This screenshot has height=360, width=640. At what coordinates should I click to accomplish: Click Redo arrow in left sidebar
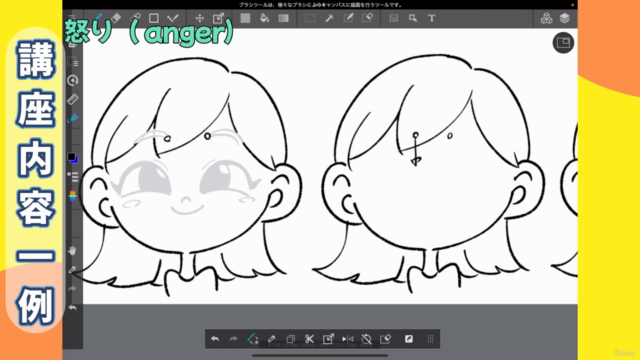[73, 289]
